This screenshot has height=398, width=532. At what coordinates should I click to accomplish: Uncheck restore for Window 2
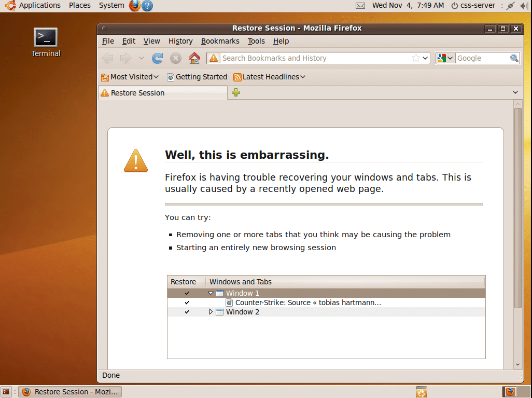tap(187, 312)
